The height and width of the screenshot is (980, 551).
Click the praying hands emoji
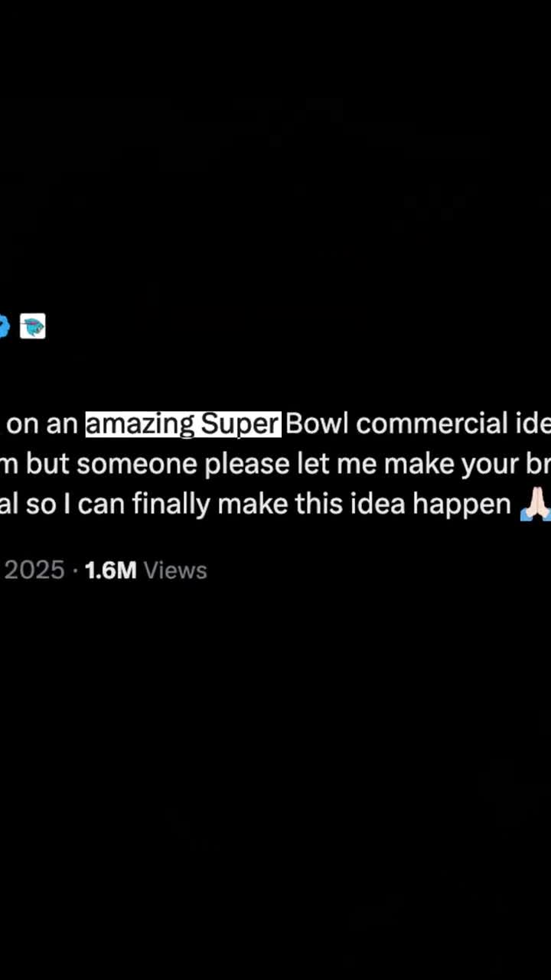pyautogui.click(x=535, y=505)
